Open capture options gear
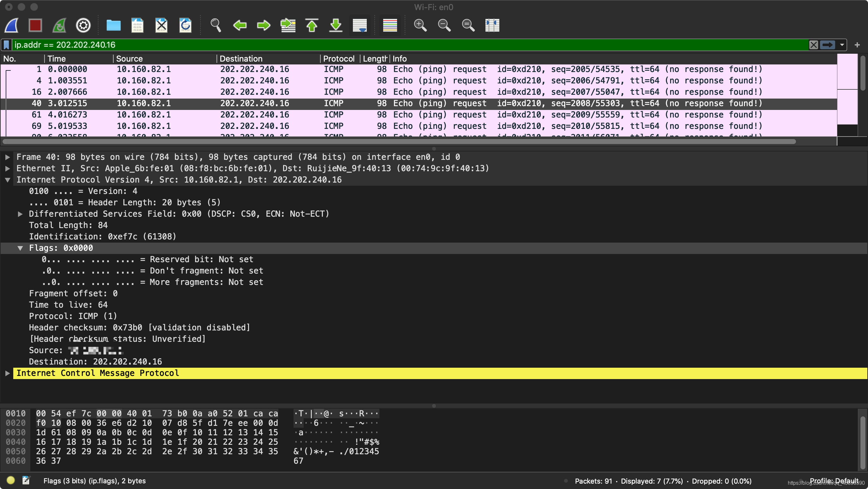This screenshot has height=489, width=868. tap(83, 26)
